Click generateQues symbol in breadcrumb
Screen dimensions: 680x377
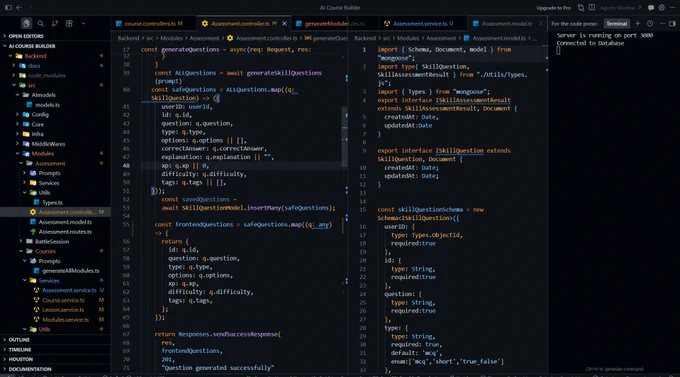(x=326, y=38)
